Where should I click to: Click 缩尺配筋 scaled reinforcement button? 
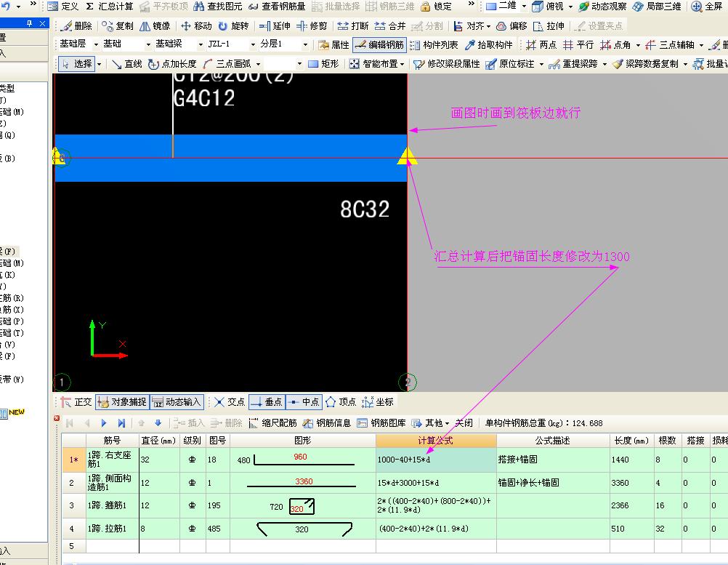tap(272, 422)
